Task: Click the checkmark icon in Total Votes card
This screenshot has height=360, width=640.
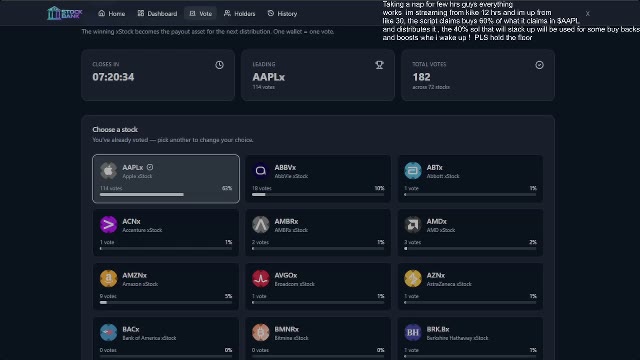Action: click(x=539, y=65)
